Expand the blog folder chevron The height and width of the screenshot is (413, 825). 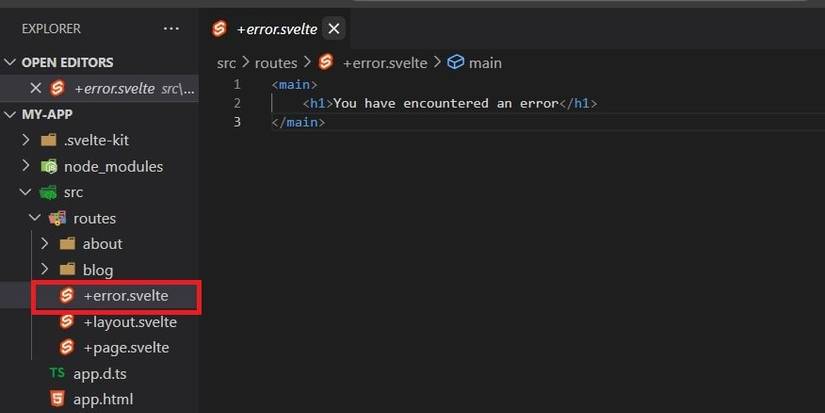point(44,270)
